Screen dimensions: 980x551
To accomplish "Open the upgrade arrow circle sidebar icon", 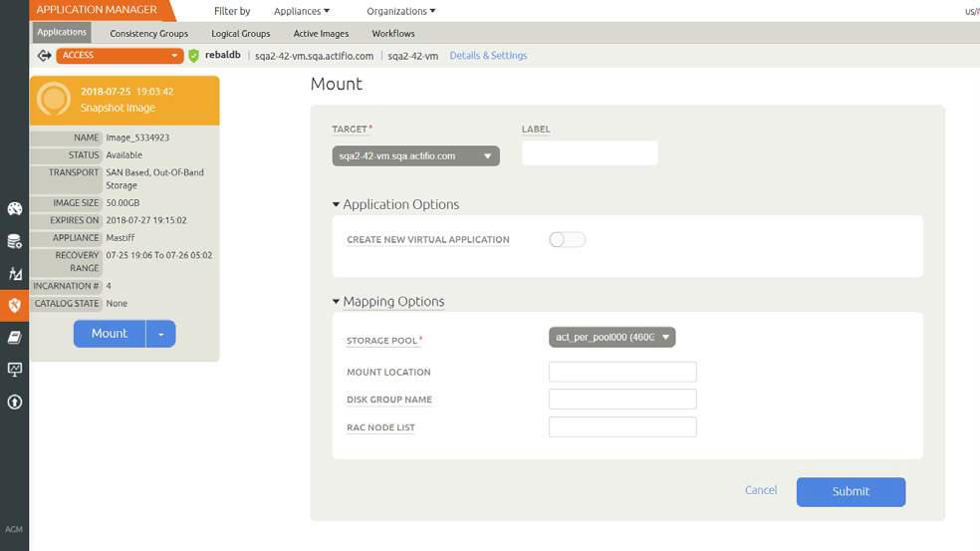I will tap(14, 403).
